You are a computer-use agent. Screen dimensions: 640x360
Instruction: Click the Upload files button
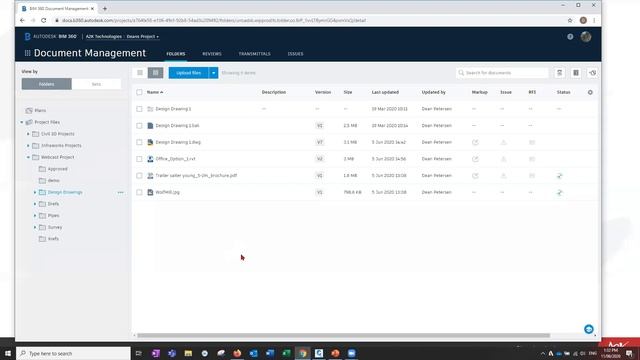(189, 73)
